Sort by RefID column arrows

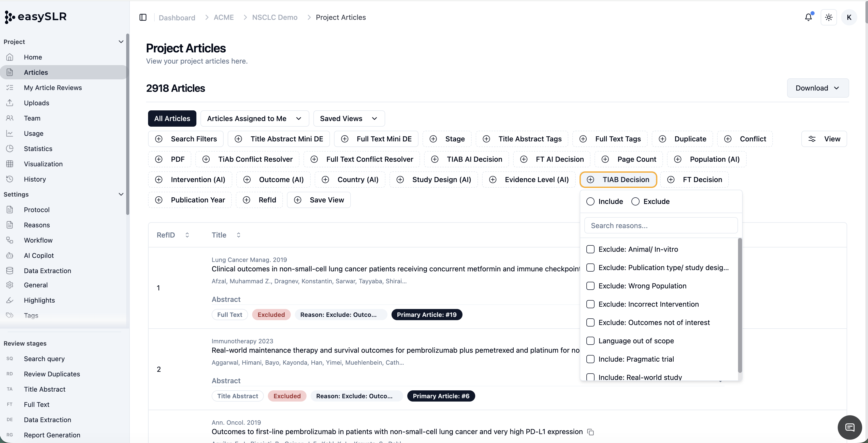(187, 235)
